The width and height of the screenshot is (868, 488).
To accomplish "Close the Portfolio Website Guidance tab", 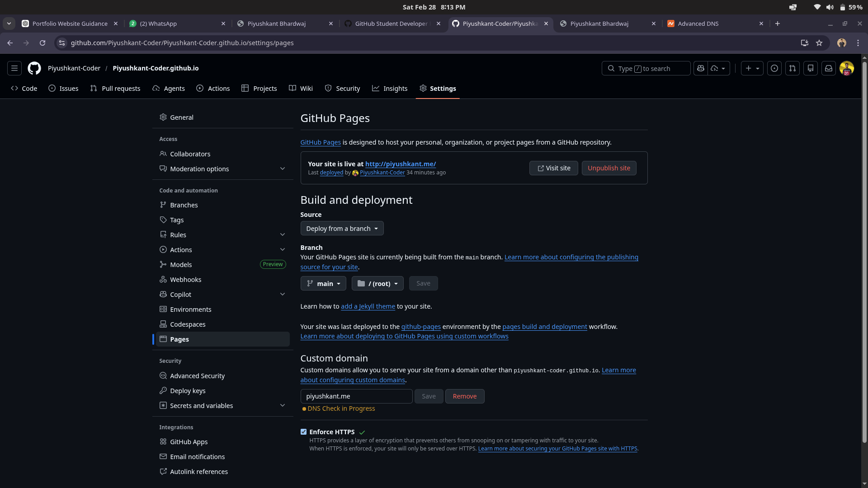I will pos(116,23).
